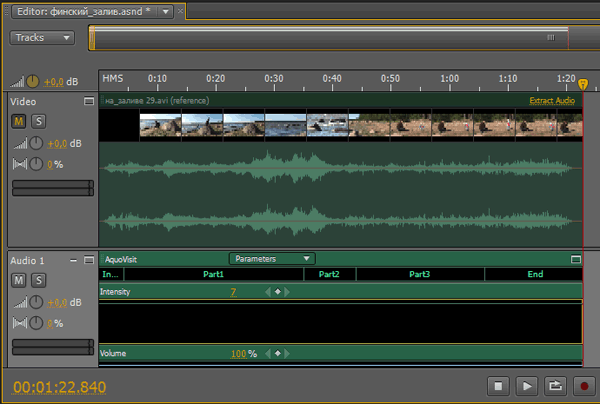Image resolution: width=600 pixels, height=404 pixels.
Task: Select the Part2 score section
Action: coord(329,274)
